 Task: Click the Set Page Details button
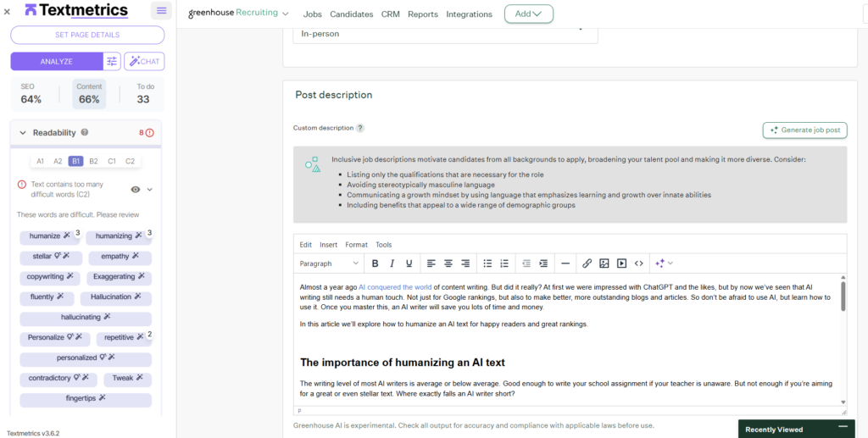point(87,35)
